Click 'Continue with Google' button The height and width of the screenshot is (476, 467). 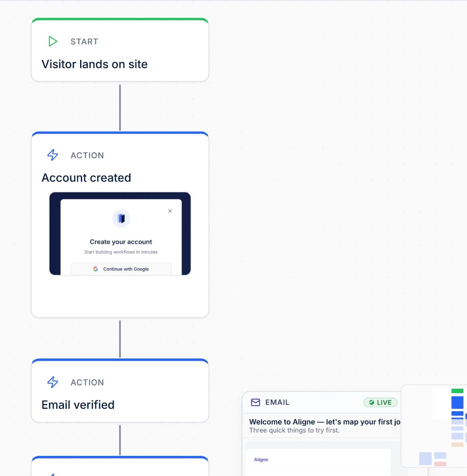click(121, 269)
